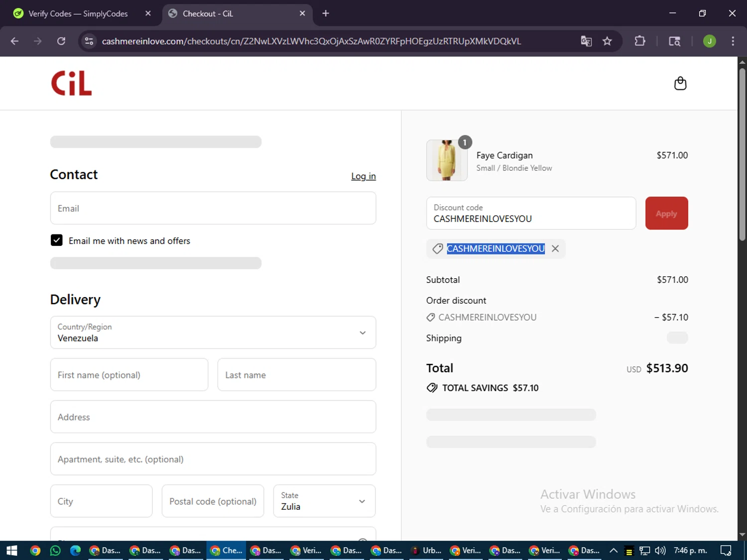747x560 pixels.
Task: Close the Verify Codes — SimplyCodes tab
Action: tap(148, 13)
